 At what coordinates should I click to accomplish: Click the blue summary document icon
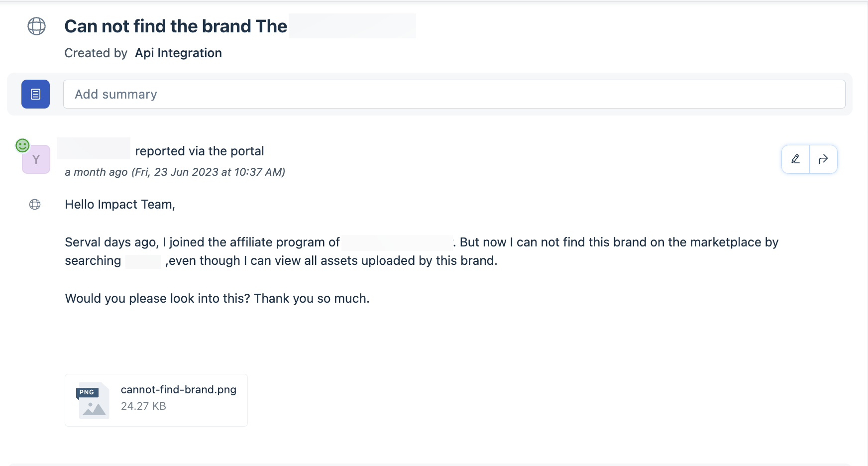pos(35,94)
